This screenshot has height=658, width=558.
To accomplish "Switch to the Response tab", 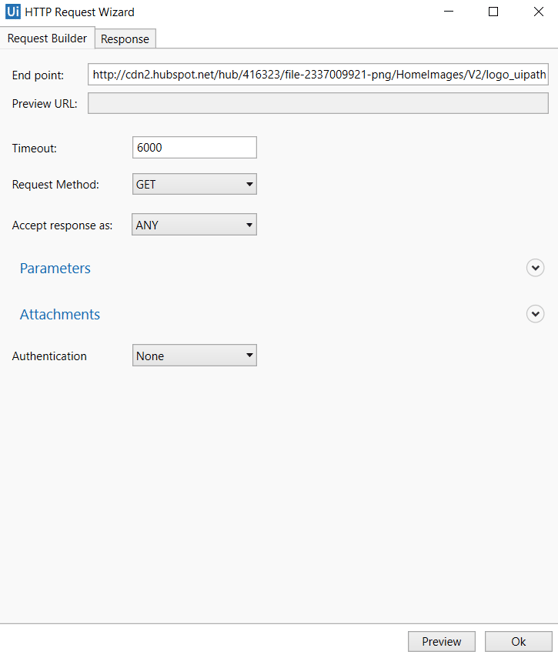I will click(125, 39).
